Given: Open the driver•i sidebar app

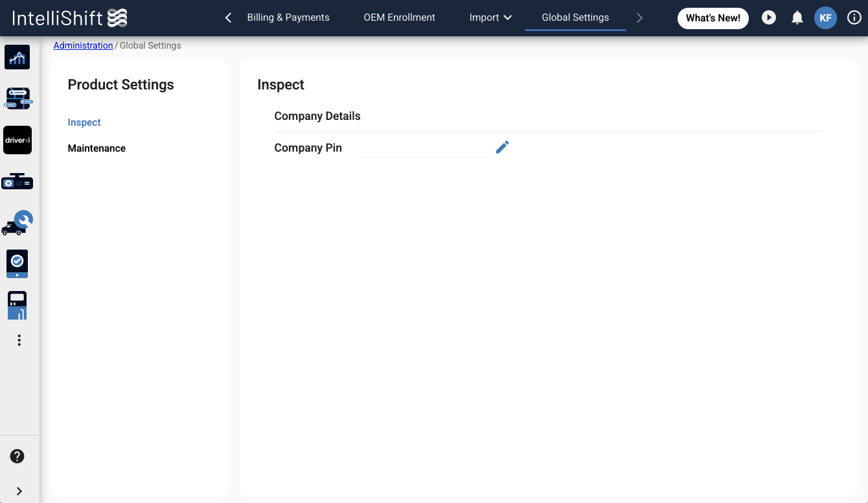Looking at the screenshot, I should click(x=17, y=140).
